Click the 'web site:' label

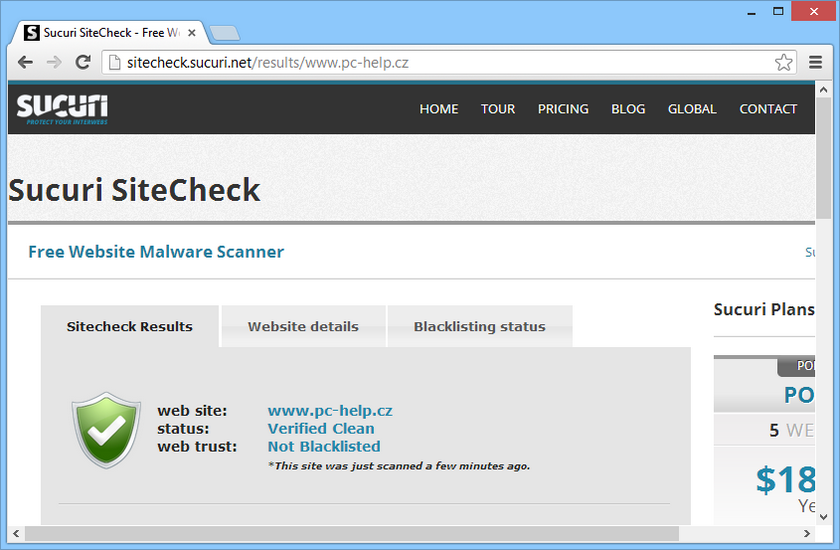192,411
